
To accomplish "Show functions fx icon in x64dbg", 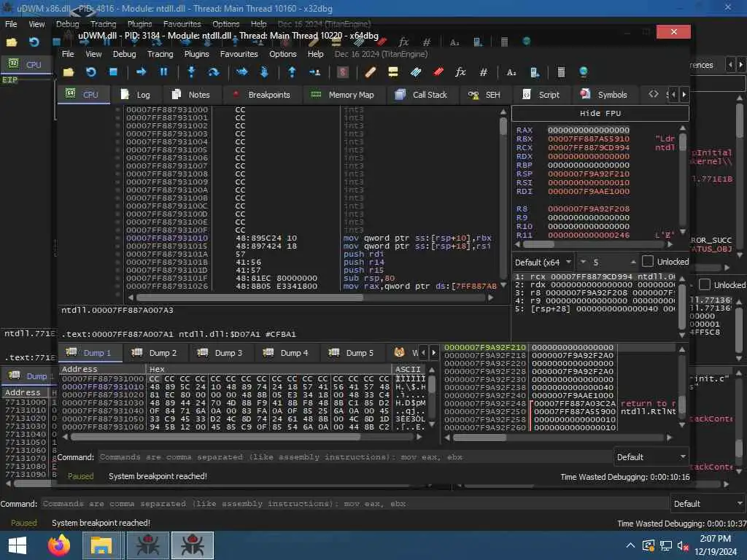I will (x=460, y=72).
